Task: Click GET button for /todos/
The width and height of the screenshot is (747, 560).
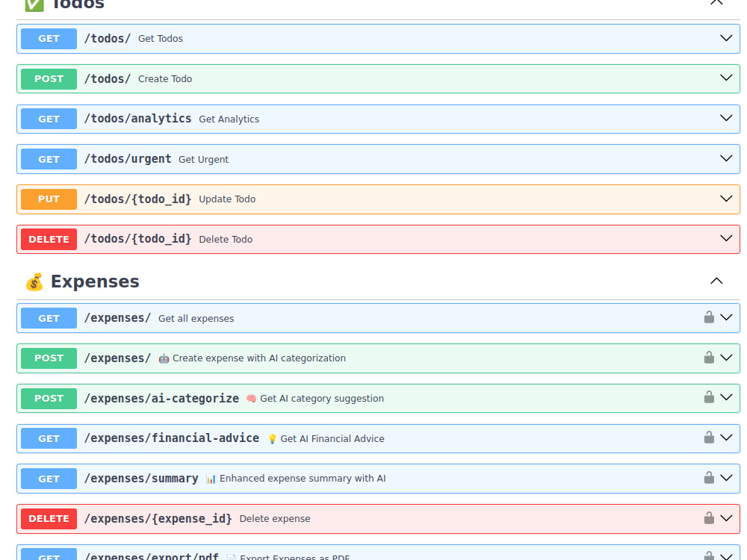Action: click(49, 39)
